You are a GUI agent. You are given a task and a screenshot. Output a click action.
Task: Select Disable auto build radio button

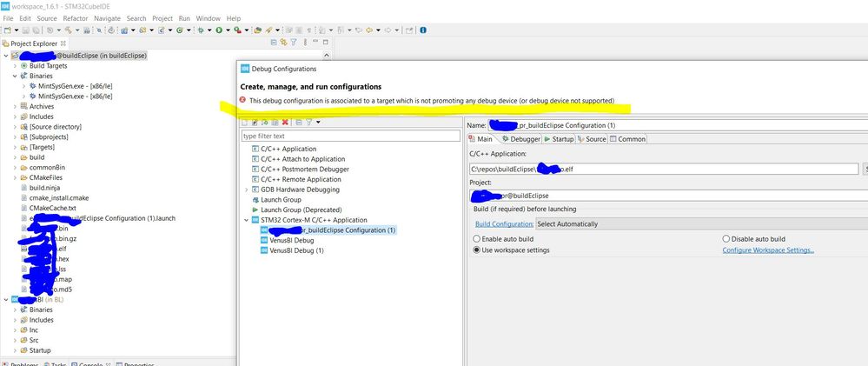[726, 239]
